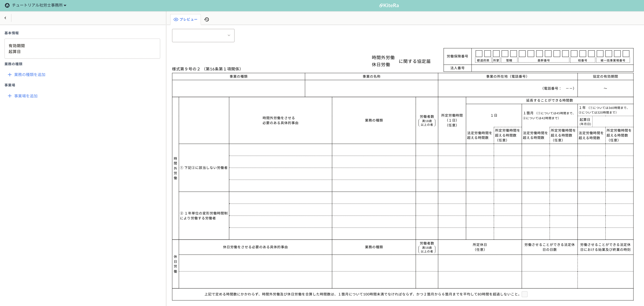Switch to the プレビュー tab
The image size is (644, 306).
tap(185, 19)
